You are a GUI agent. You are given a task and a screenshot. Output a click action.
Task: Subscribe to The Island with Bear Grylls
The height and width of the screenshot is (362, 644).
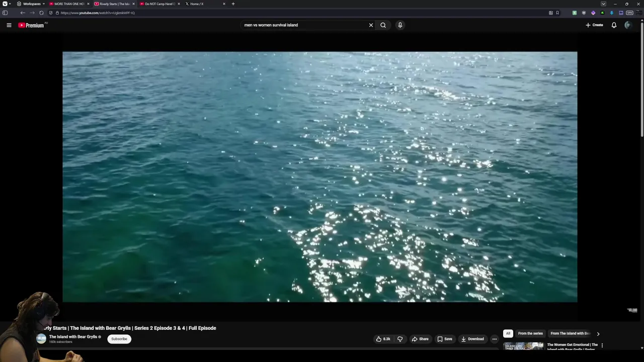click(119, 339)
